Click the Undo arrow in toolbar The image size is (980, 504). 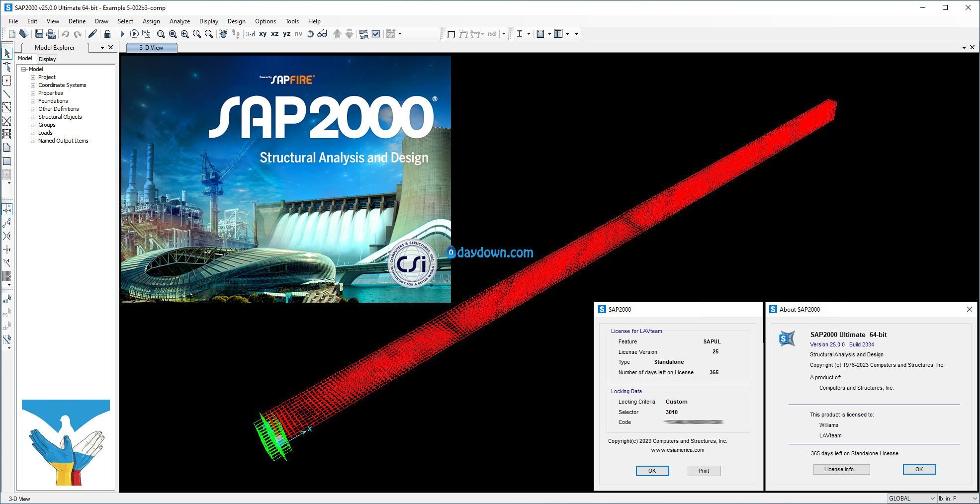65,34
